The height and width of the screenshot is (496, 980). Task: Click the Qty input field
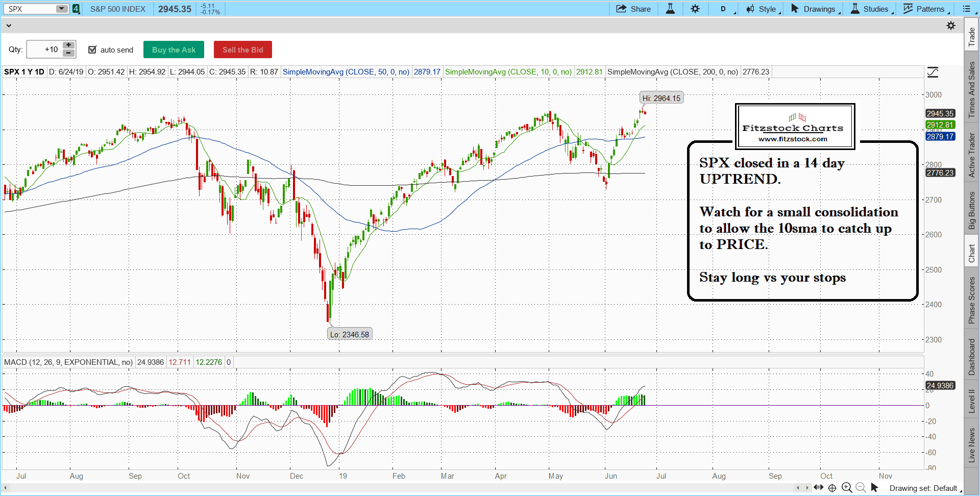pos(44,49)
